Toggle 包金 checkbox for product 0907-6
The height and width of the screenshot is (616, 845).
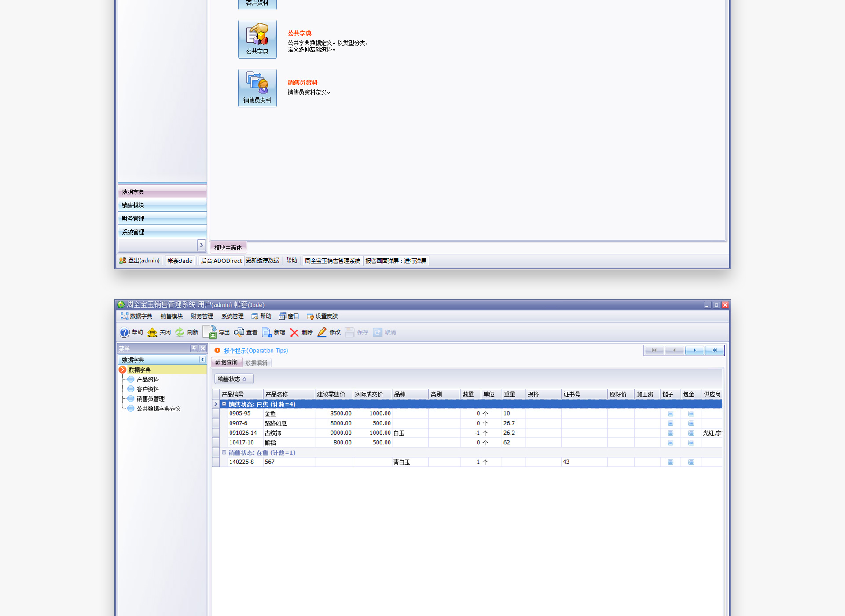(x=691, y=423)
